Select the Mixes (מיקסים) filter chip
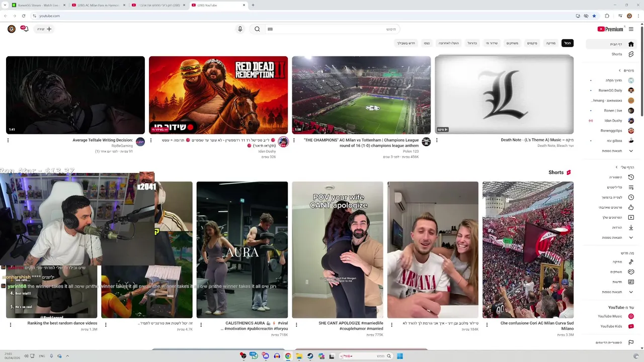Image resolution: width=644 pixels, height=362 pixels. tap(532, 43)
